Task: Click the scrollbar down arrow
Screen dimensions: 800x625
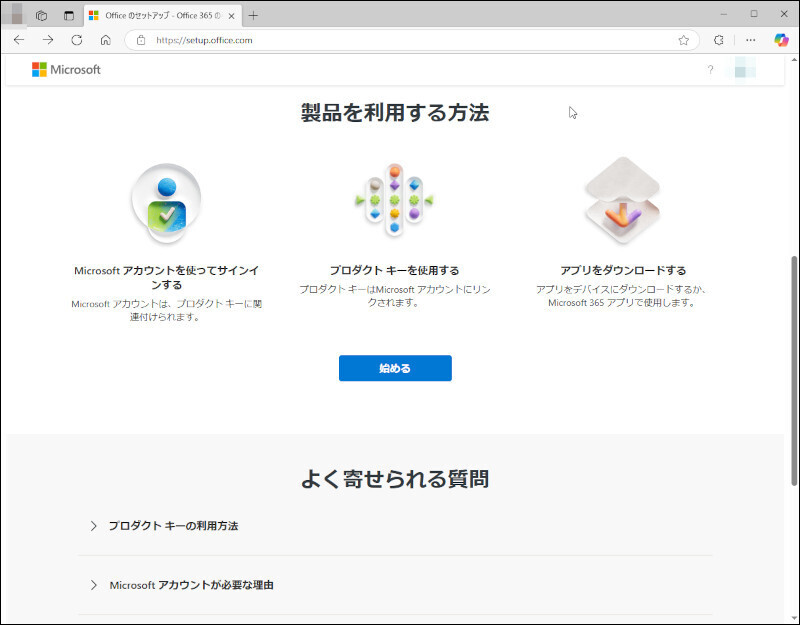Action: [794, 620]
